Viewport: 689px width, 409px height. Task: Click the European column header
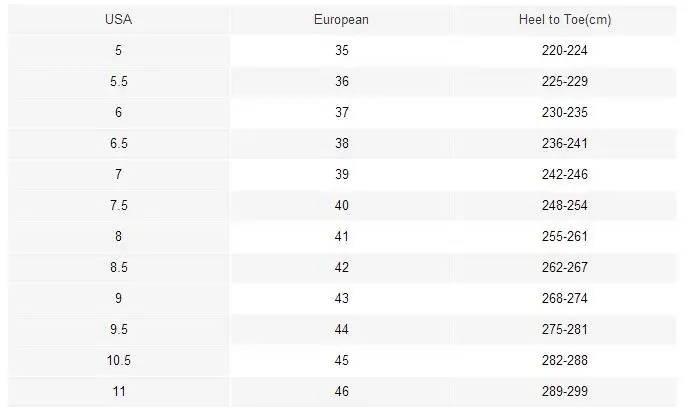pos(342,19)
